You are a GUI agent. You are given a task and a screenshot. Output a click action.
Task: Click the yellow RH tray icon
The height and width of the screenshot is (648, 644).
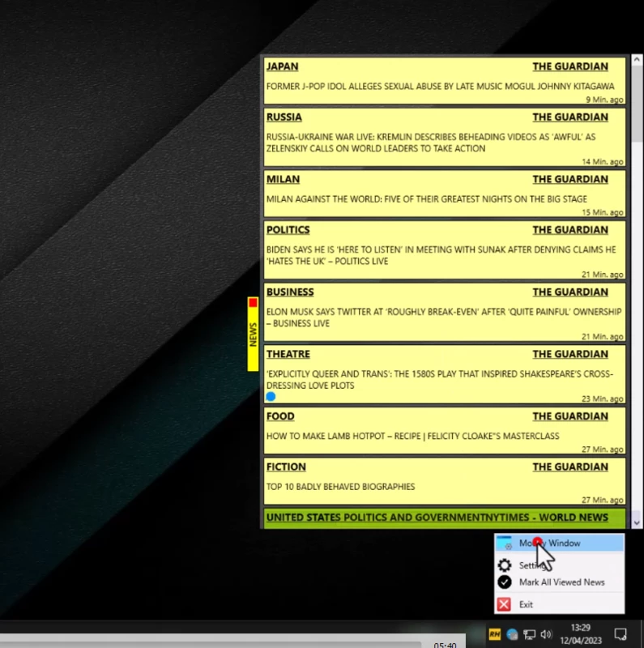494,634
